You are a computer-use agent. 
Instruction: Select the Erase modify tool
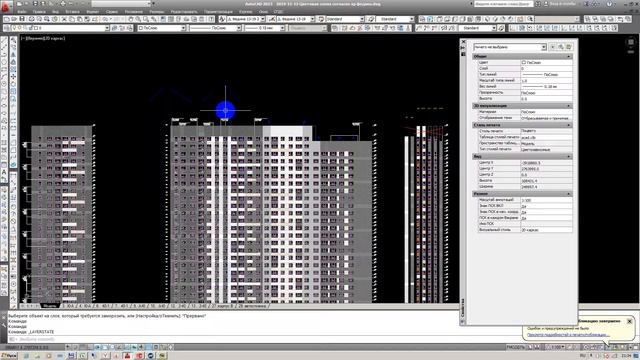tap(13, 40)
